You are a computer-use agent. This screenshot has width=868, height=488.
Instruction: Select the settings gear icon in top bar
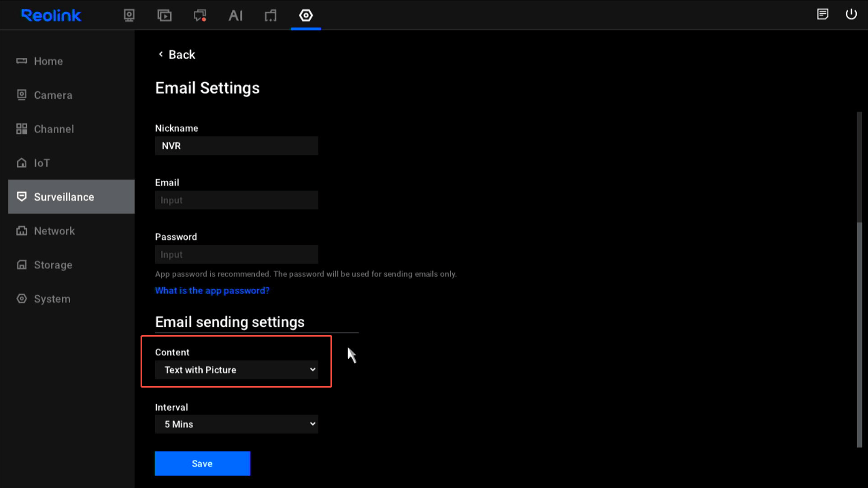pyautogui.click(x=306, y=15)
